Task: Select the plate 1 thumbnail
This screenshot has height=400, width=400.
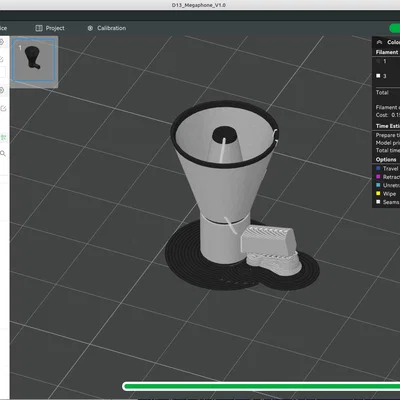Action: tap(34, 60)
